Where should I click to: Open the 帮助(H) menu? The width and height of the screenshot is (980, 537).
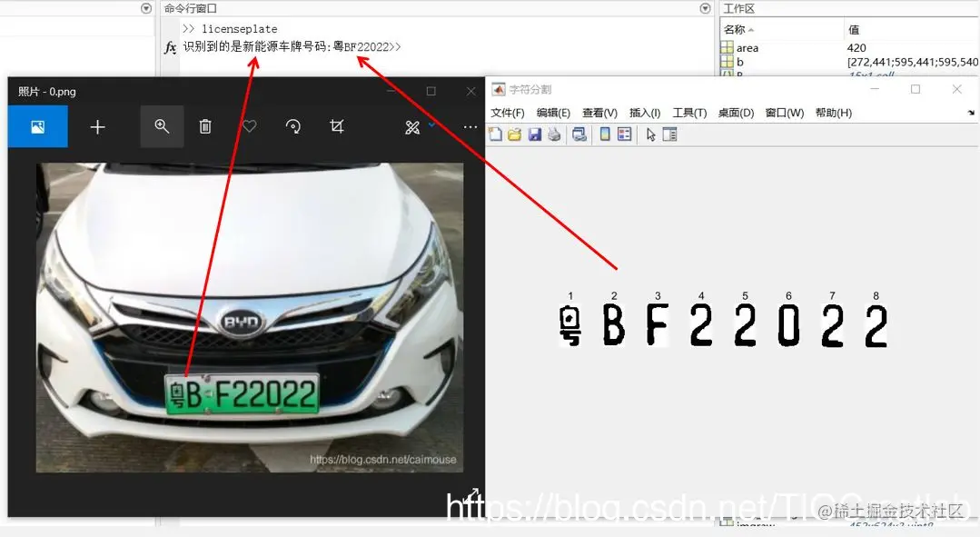pos(834,114)
